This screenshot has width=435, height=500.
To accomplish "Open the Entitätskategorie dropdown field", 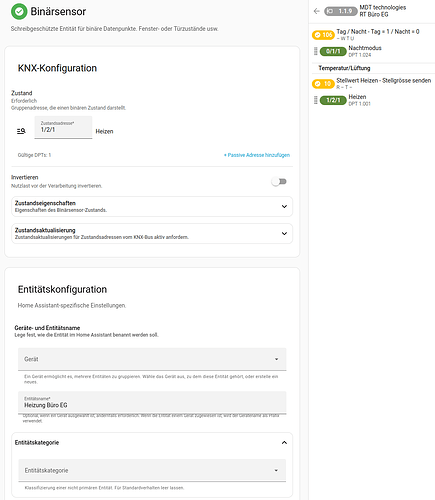I will click(152, 470).
